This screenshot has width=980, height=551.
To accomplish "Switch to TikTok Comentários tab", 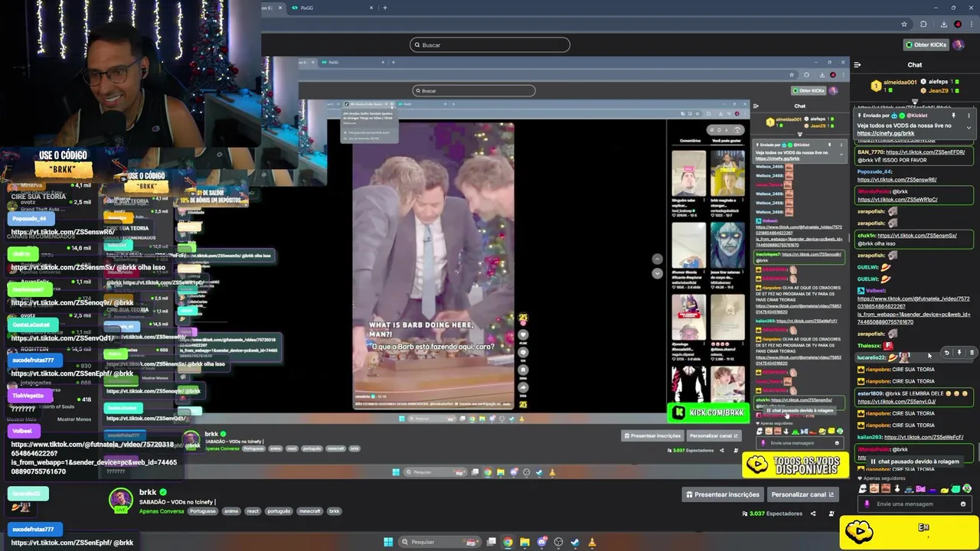I will [x=691, y=141].
